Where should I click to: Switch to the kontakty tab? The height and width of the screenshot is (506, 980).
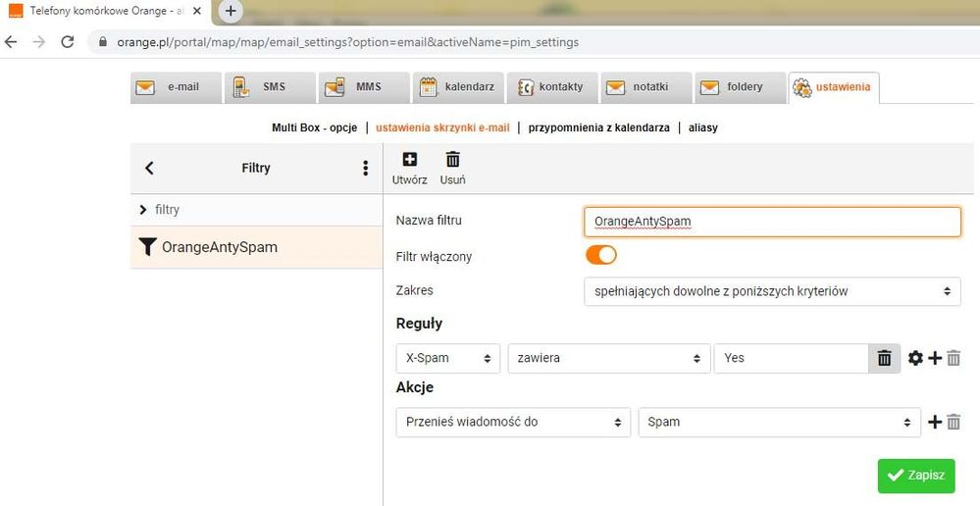point(551,87)
